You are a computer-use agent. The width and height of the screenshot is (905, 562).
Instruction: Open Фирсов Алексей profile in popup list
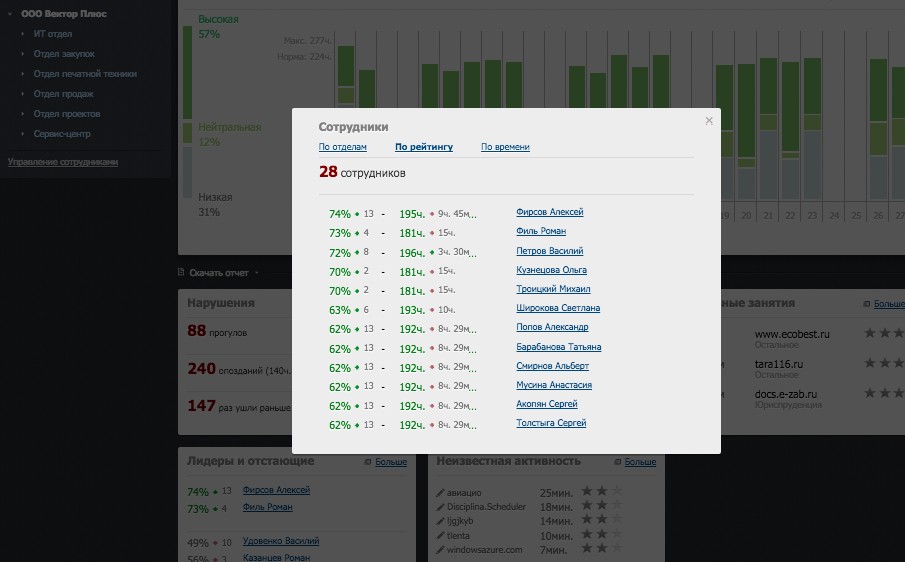click(549, 212)
